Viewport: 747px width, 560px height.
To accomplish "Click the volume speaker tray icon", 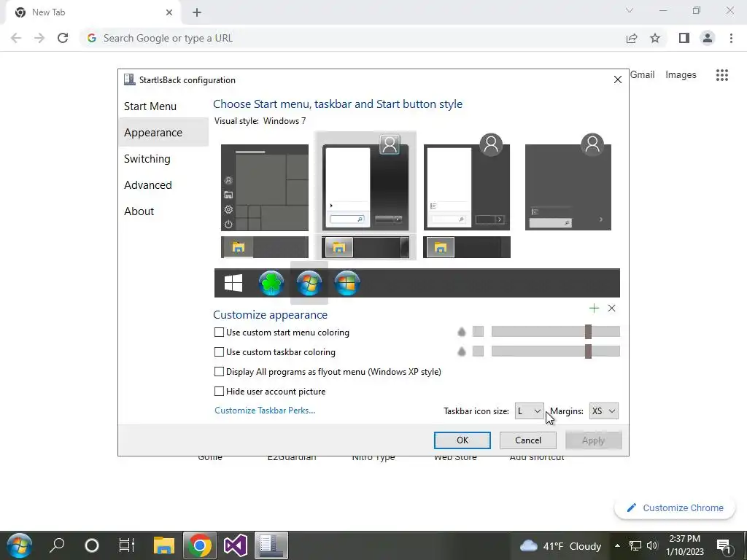I will (x=652, y=545).
